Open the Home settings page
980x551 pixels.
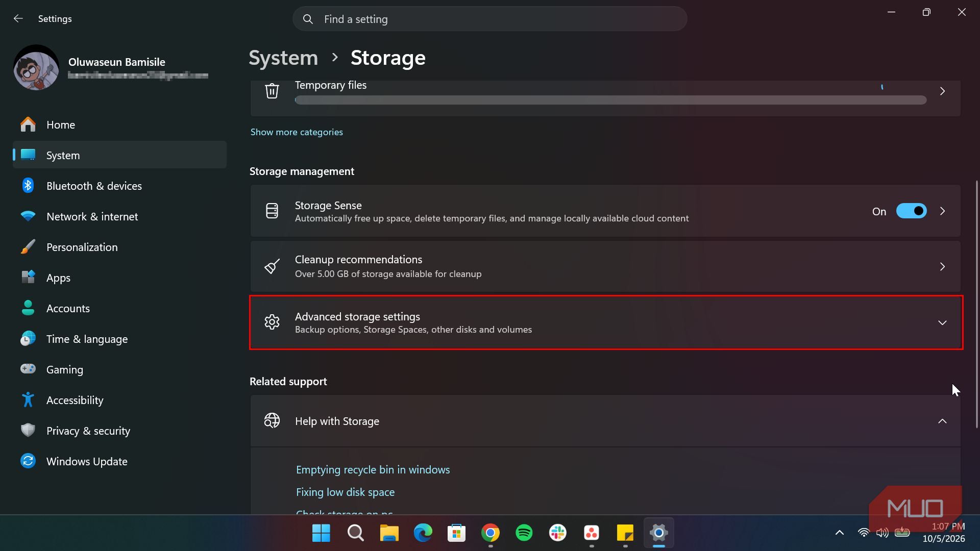(x=119, y=124)
